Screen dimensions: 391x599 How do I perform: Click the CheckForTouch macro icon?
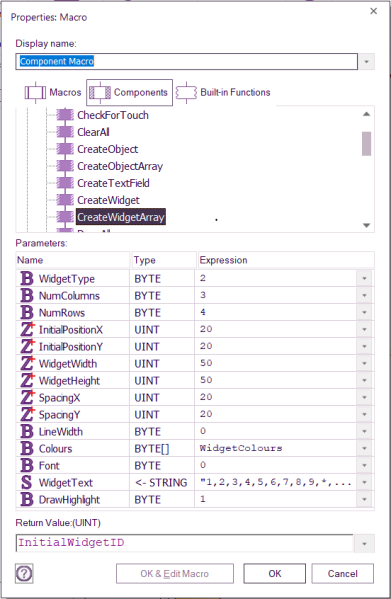pyautogui.click(x=65, y=115)
